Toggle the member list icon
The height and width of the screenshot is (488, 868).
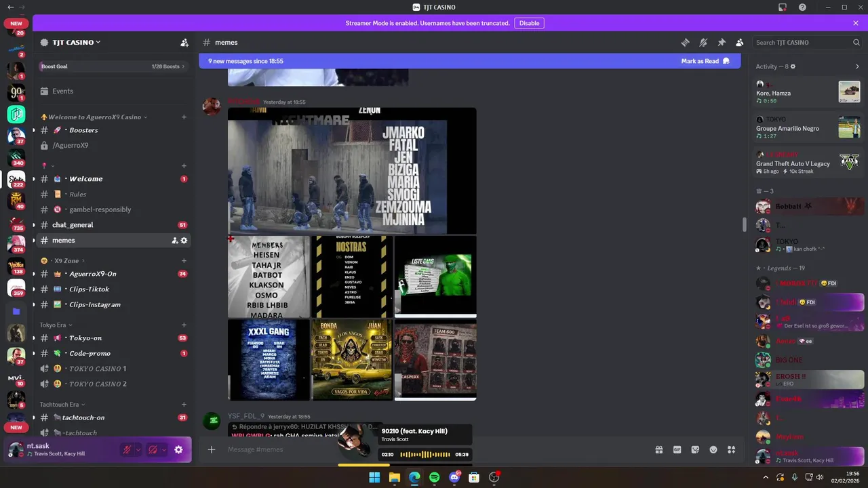pos(739,42)
